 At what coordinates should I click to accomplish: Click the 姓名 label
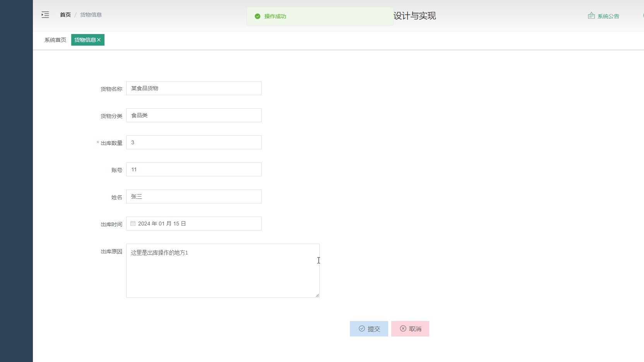(x=117, y=197)
